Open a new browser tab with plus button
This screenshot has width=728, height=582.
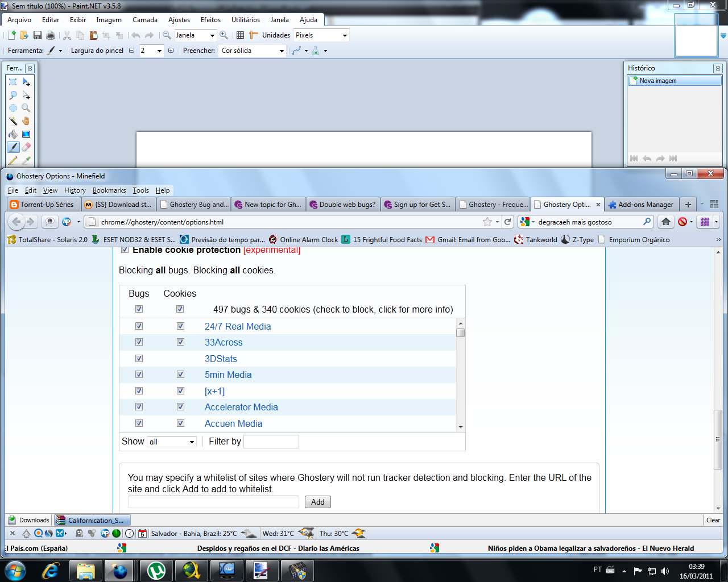[x=688, y=205]
